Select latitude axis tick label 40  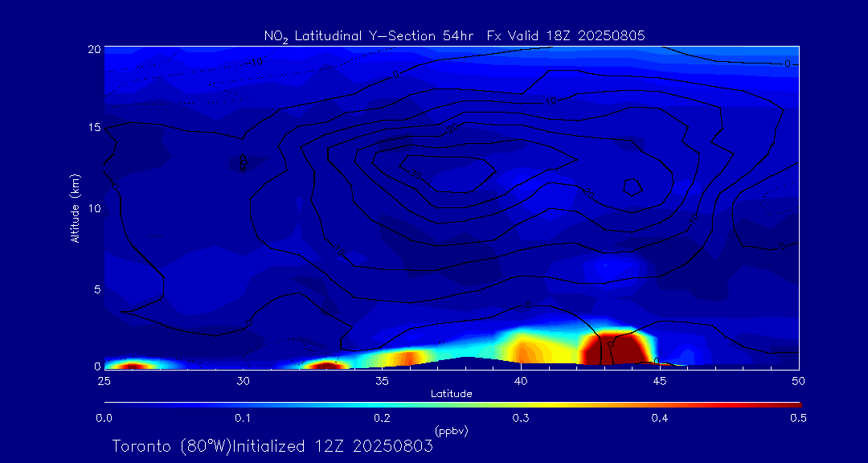click(x=520, y=380)
